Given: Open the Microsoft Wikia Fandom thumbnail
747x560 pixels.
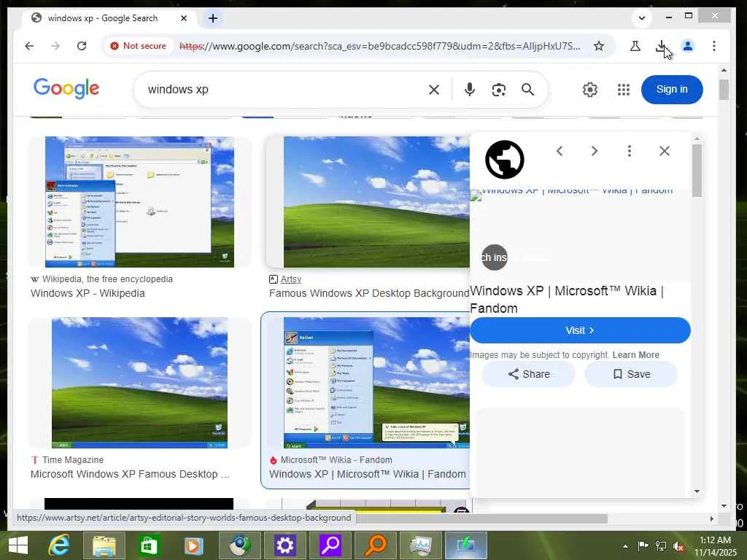Looking at the screenshot, I should 376,382.
